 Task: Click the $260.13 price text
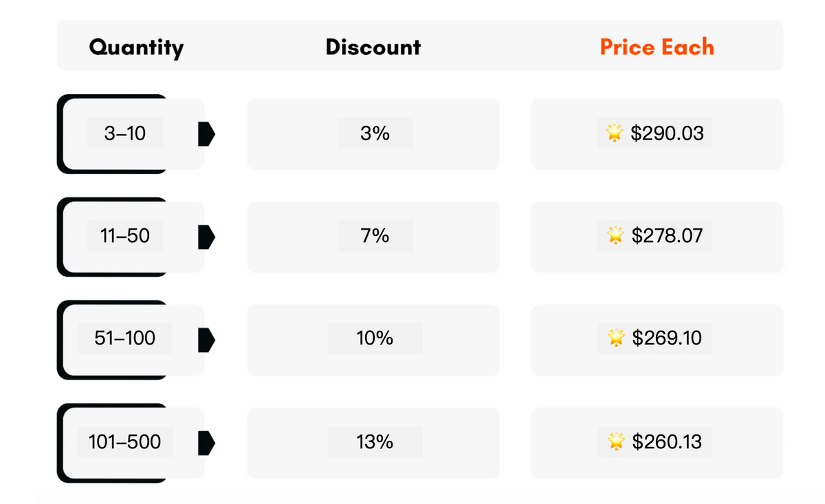(667, 441)
